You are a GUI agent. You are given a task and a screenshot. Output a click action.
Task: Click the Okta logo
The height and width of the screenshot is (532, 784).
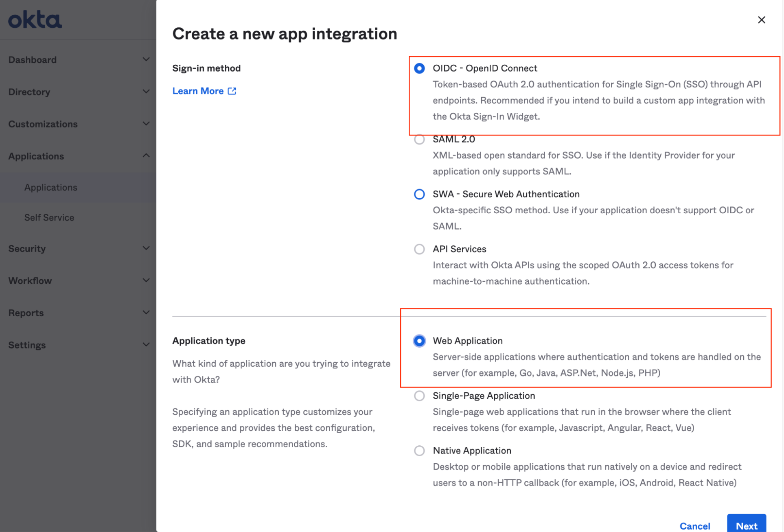[x=35, y=20]
